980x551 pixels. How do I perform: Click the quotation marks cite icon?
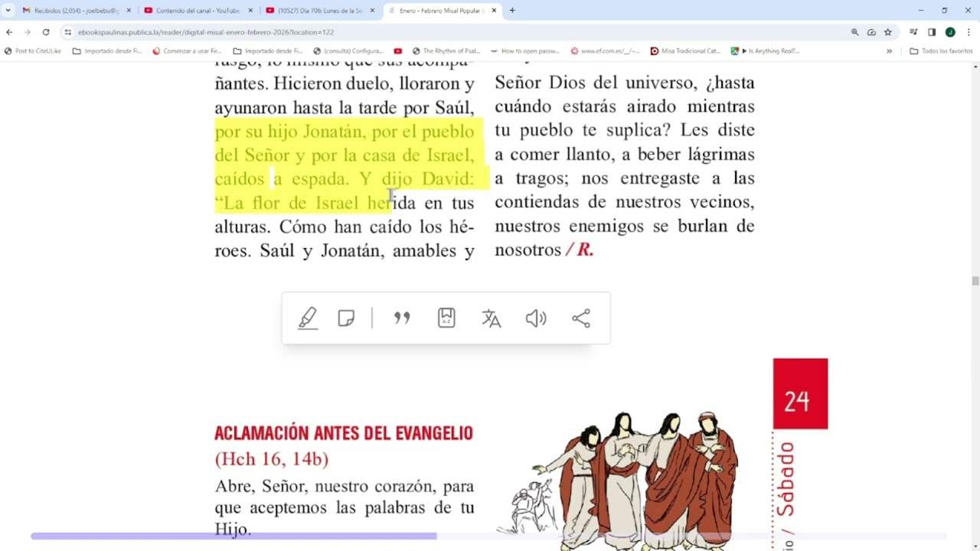coord(402,318)
